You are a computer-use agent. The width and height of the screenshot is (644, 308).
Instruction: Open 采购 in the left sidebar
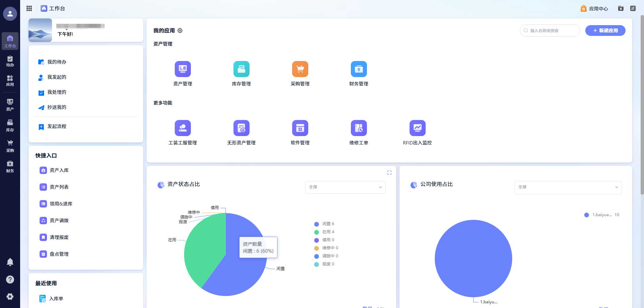click(10, 146)
